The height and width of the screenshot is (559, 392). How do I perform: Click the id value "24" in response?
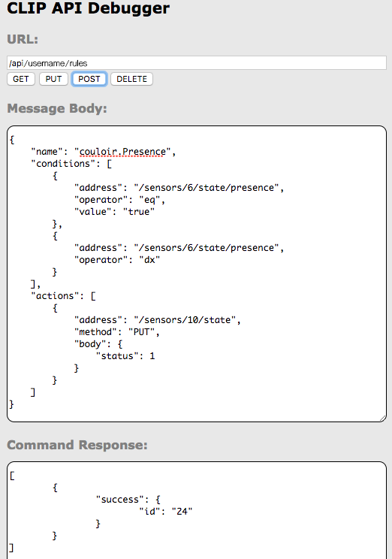coord(182,512)
